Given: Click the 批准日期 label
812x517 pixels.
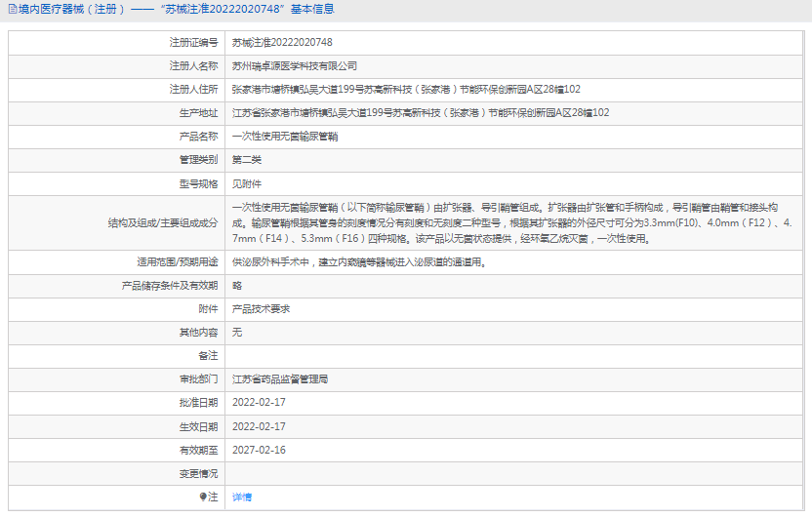Looking at the screenshot, I should point(199,403).
